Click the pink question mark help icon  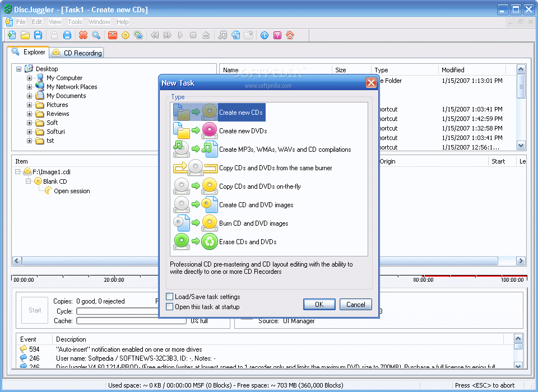(x=277, y=35)
